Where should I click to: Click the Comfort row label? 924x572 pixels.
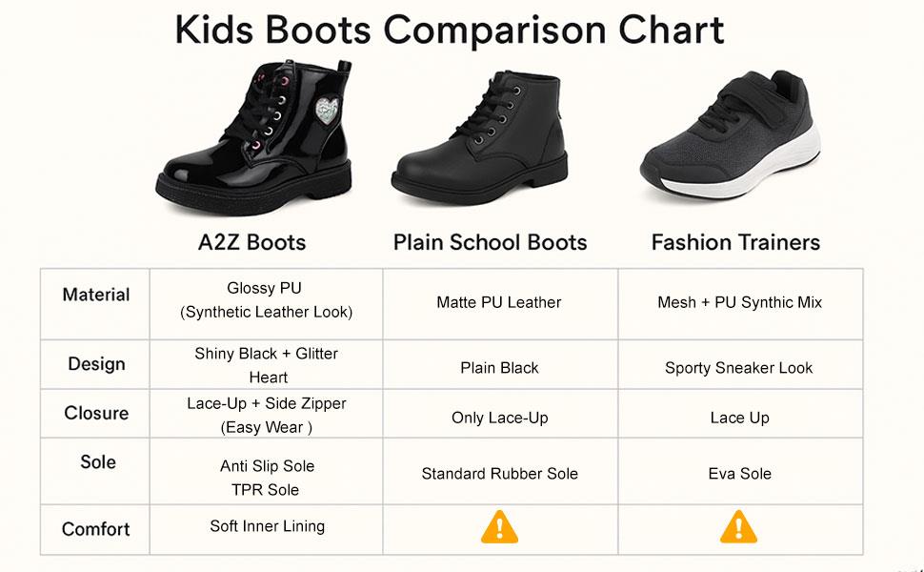coord(96,529)
